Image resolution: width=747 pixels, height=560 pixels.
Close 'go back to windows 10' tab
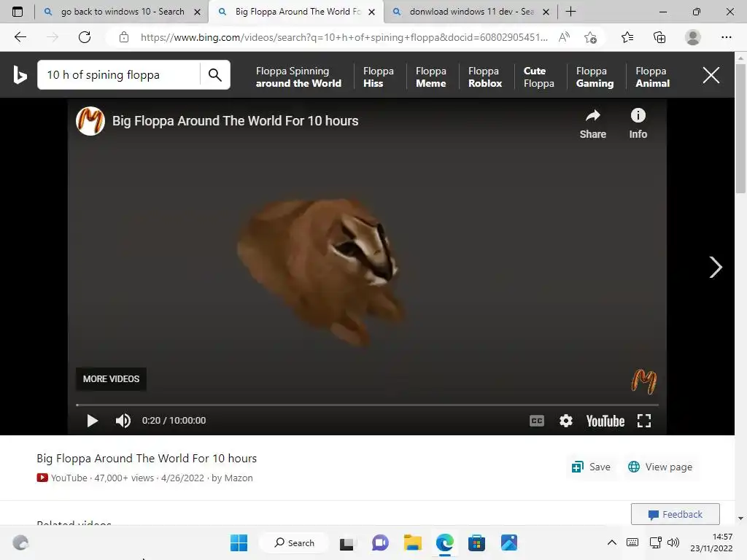[197, 12]
